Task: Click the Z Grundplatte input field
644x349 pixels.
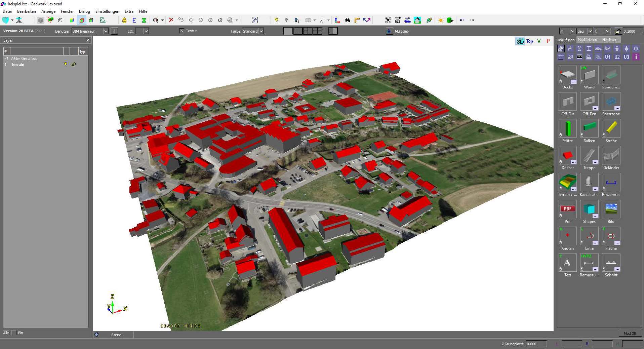Action: pos(536,344)
